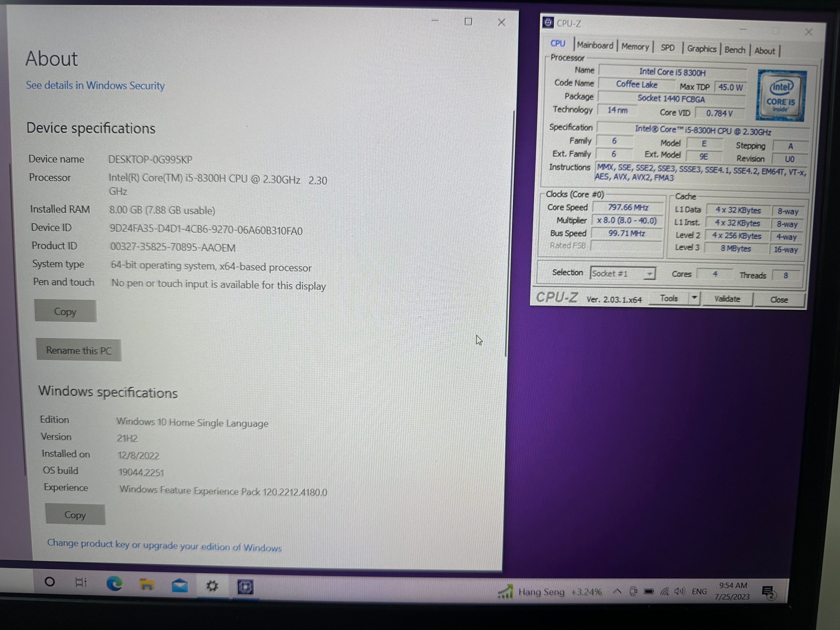840x630 pixels.
Task: Close the CPU-Z window with X
Action: pyautogui.click(x=808, y=32)
